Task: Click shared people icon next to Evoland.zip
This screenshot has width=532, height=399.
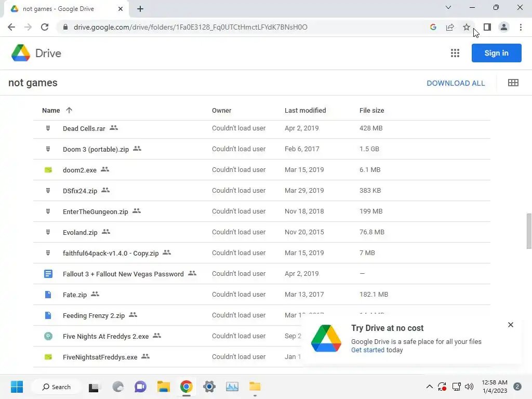Action: click(x=106, y=232)
